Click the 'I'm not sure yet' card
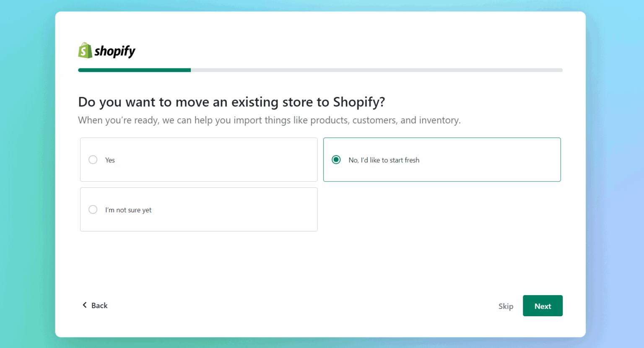 point(199,209)
